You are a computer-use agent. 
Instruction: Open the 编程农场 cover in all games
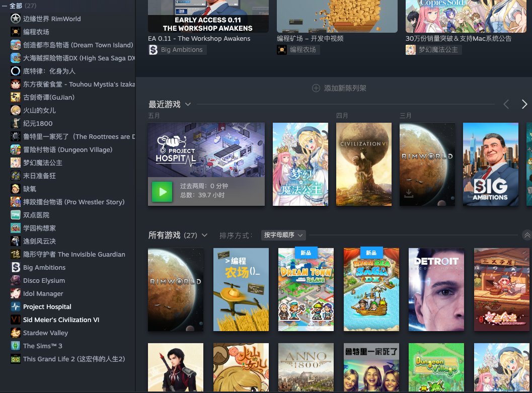coord(241,289)
